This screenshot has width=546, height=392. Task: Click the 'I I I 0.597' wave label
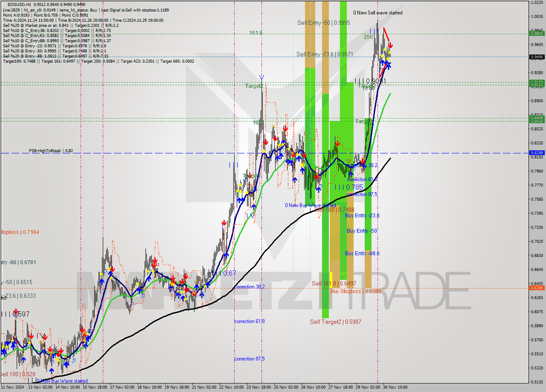pyautogui.click(x=15, y=314)
